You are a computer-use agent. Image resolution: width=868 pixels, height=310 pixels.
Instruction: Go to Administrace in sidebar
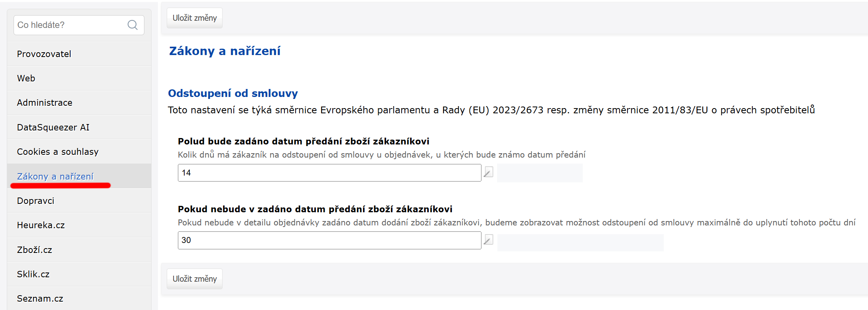pos(79,103)
